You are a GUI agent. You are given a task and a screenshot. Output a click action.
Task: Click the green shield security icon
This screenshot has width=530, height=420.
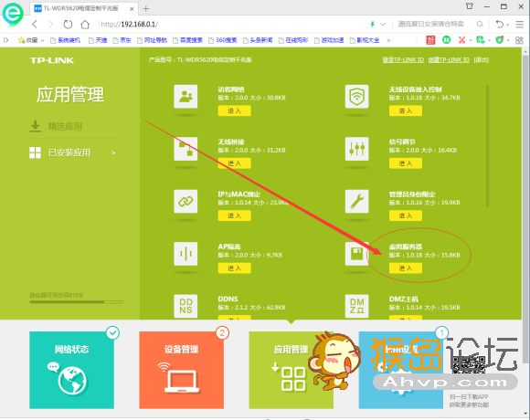click(500, 40)
